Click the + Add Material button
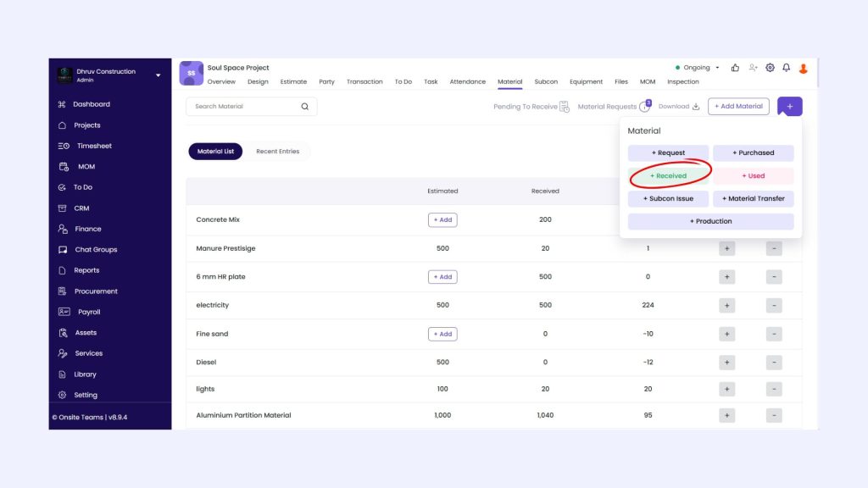This screenshot has width=868, height=488. pos(737,106)
